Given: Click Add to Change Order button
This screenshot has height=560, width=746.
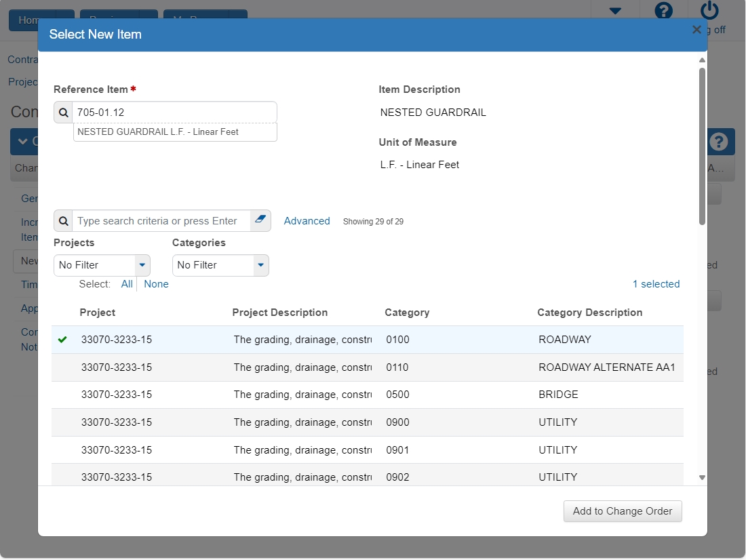Looking at the screenshot, I should point(623,511).
